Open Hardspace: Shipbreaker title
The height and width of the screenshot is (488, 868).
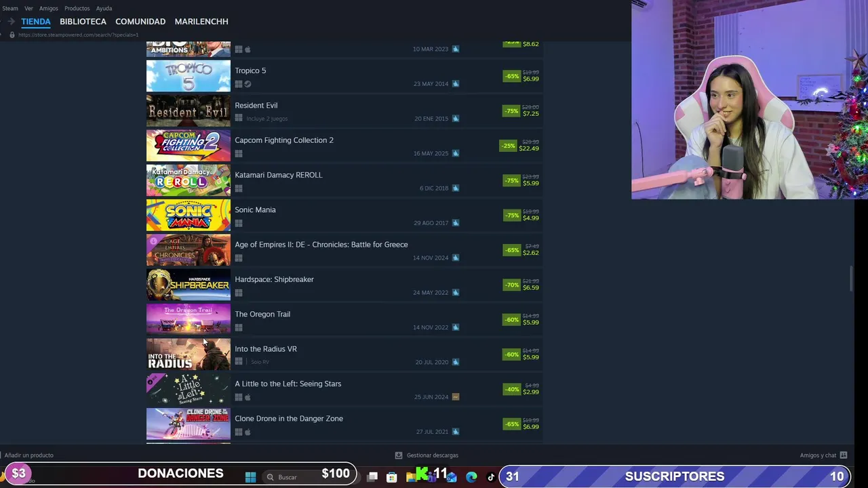tap(274, 279)
